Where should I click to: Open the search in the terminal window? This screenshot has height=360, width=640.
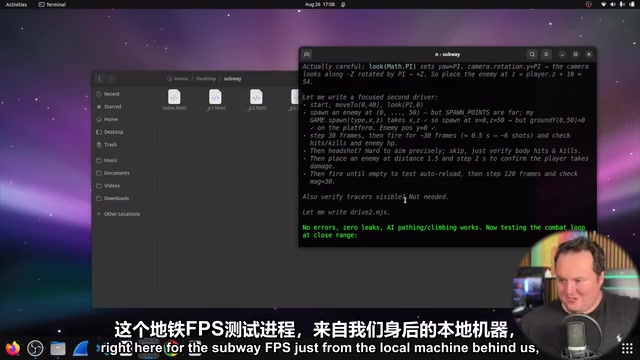click(532, 54)
